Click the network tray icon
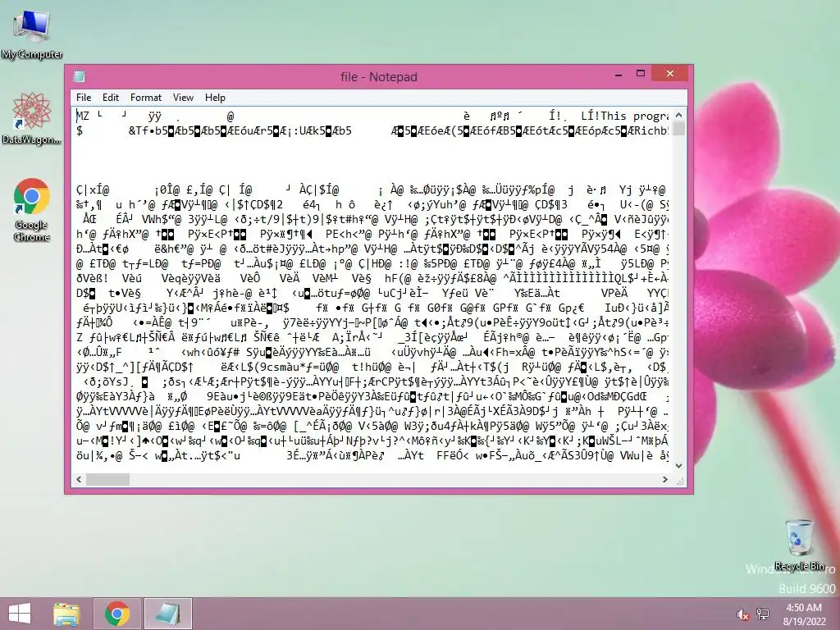840x630 pixels. tap(763, 614)
